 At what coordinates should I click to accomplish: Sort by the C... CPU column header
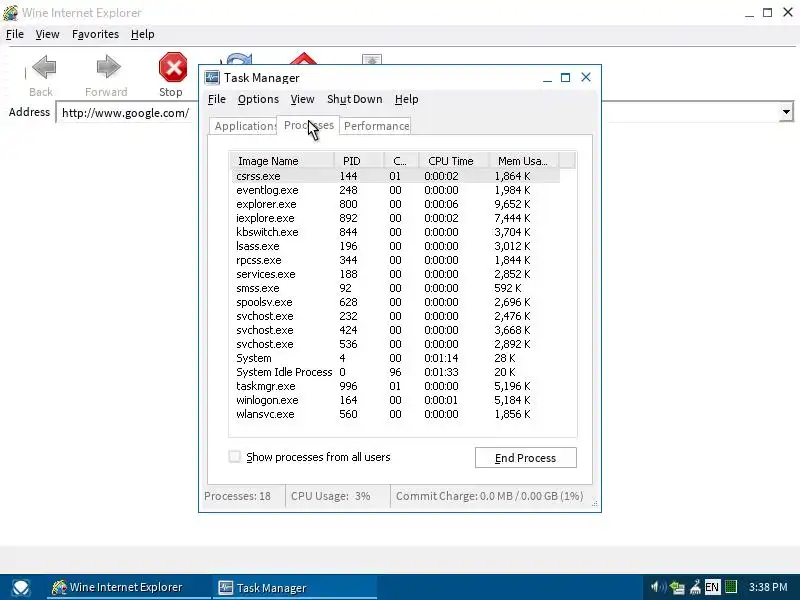401,161
